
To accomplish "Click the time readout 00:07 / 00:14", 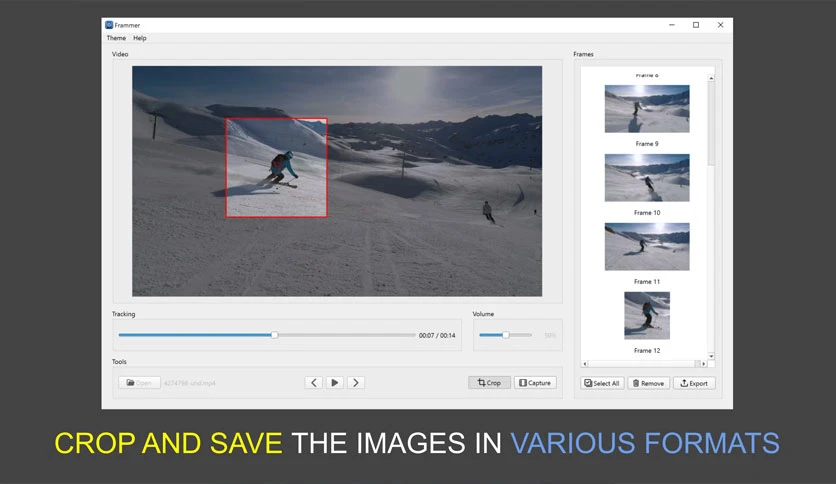I will point(437,335).
